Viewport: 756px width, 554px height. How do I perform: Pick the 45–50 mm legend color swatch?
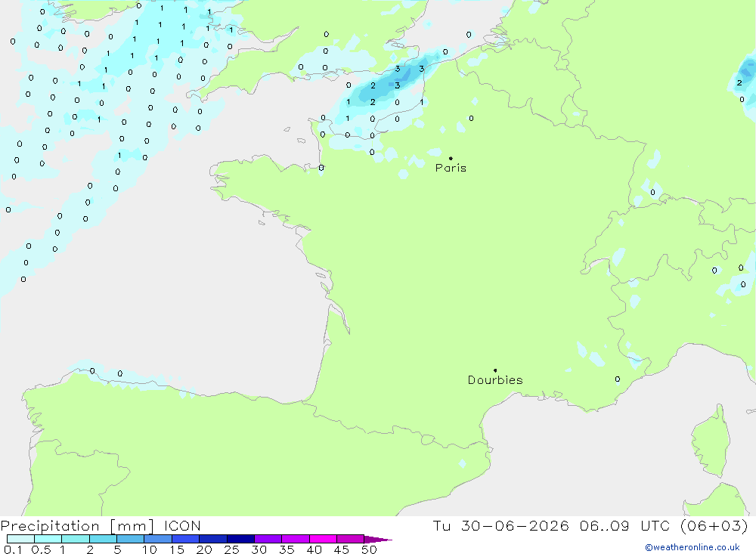tap(351, 539)
